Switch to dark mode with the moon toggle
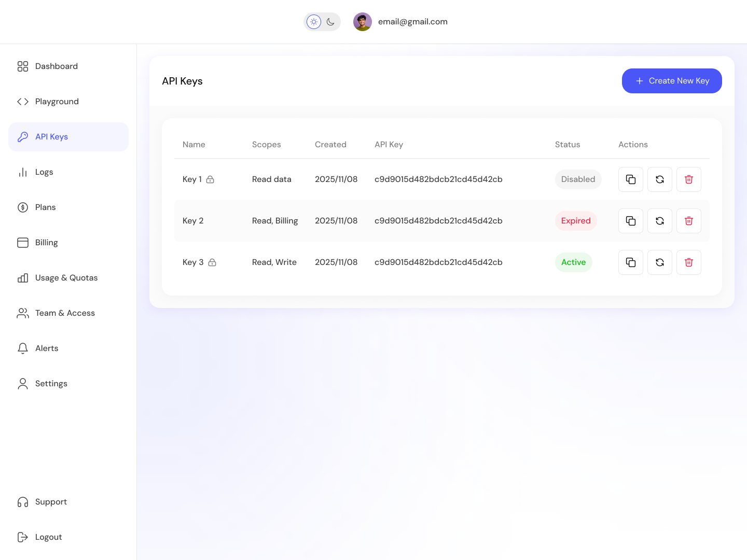The width and height of the screenshot is (747, 560). click(x=330, y=22)
